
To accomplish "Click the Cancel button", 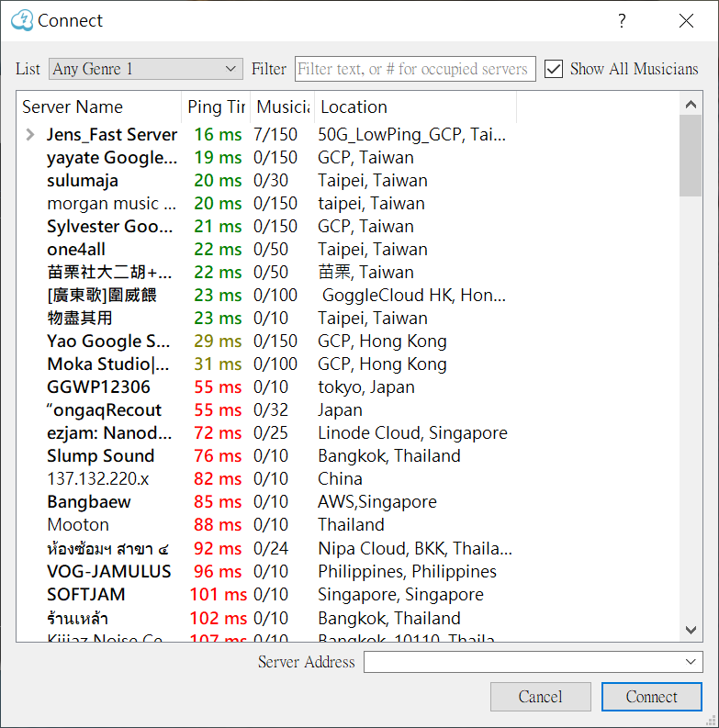I will [x=541, y=697].
